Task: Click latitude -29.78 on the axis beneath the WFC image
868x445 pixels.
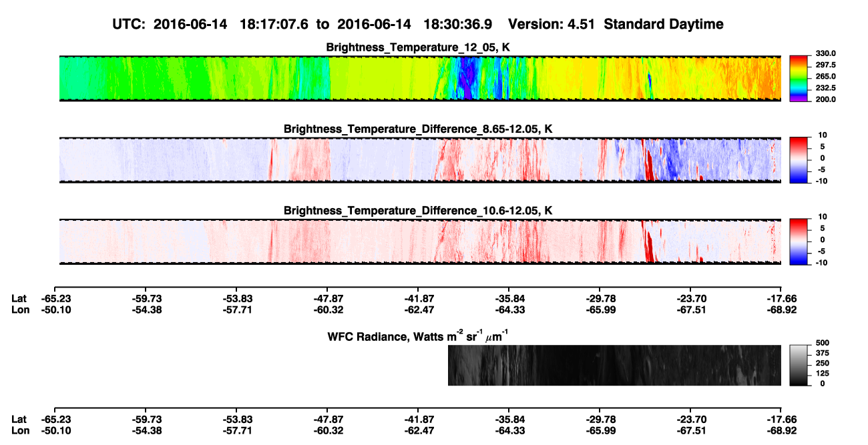Action: tap(600, 419)
